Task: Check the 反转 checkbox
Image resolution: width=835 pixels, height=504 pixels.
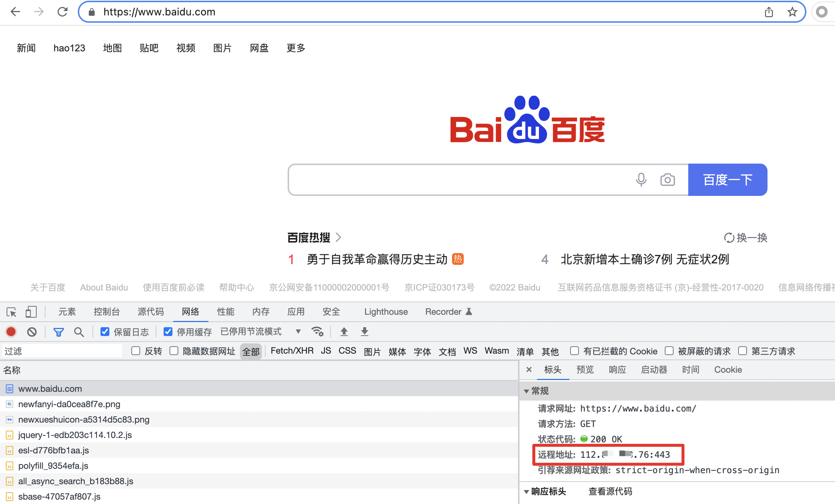Action: click(x=136, y=351)
